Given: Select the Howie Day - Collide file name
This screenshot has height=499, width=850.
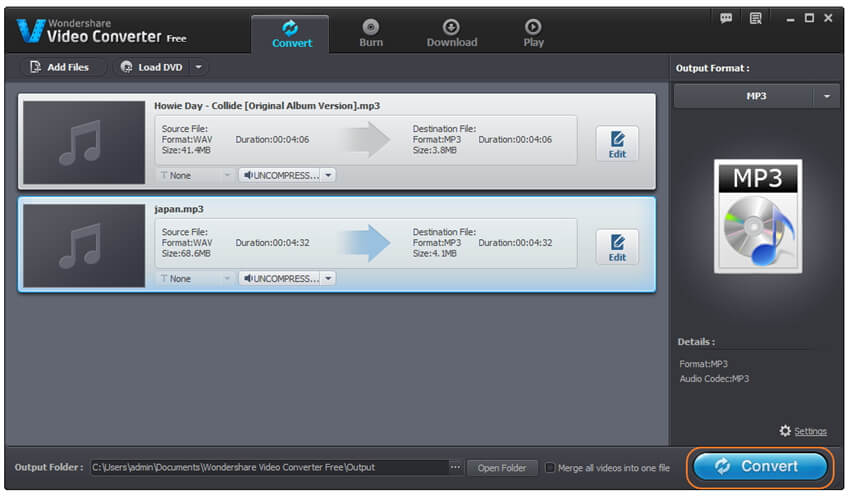Looking at the screenshot, I should tap(267, 106).
